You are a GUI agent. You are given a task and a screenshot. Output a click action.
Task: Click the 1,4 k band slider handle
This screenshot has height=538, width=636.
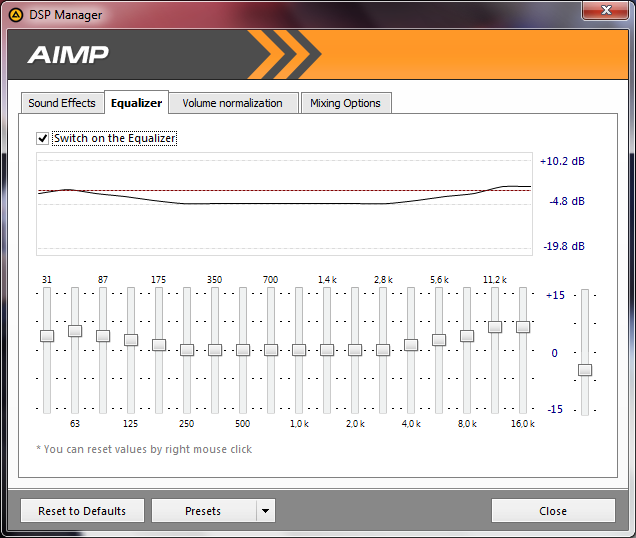pyautogui.click(x=327, y=350)
